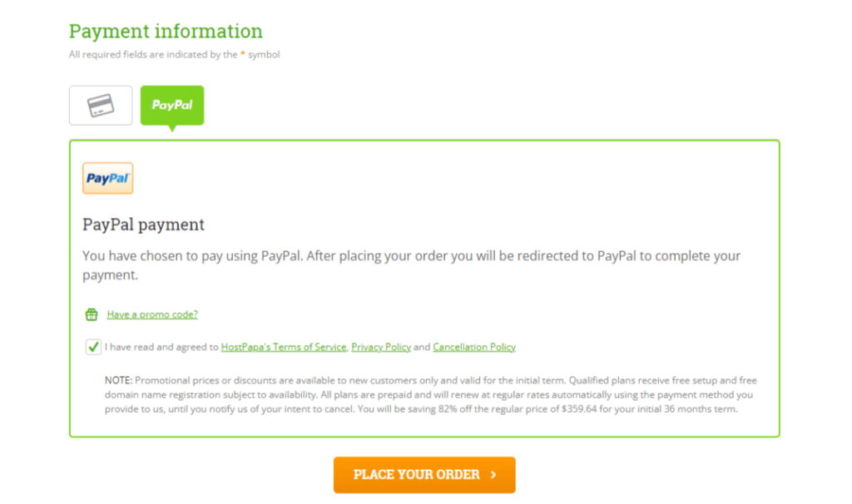Click the PLACE YOUR ORDER button
The image size is (852, 504).
point(424,475)
